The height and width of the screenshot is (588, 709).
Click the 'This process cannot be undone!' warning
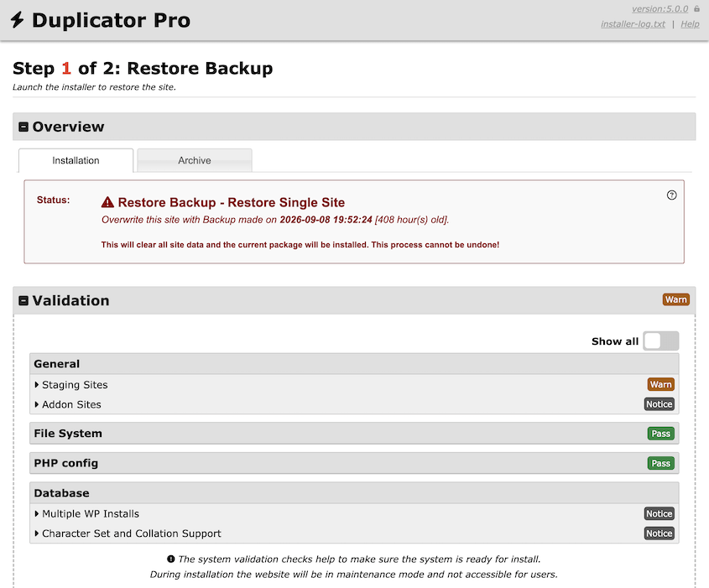tap(435, 244)
